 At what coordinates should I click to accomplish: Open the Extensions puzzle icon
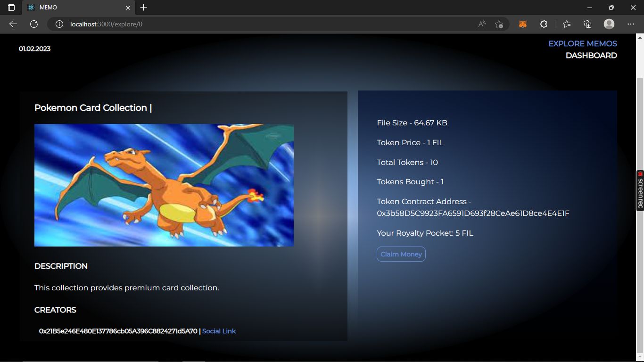pyautogui.click(x=544, y=24)
